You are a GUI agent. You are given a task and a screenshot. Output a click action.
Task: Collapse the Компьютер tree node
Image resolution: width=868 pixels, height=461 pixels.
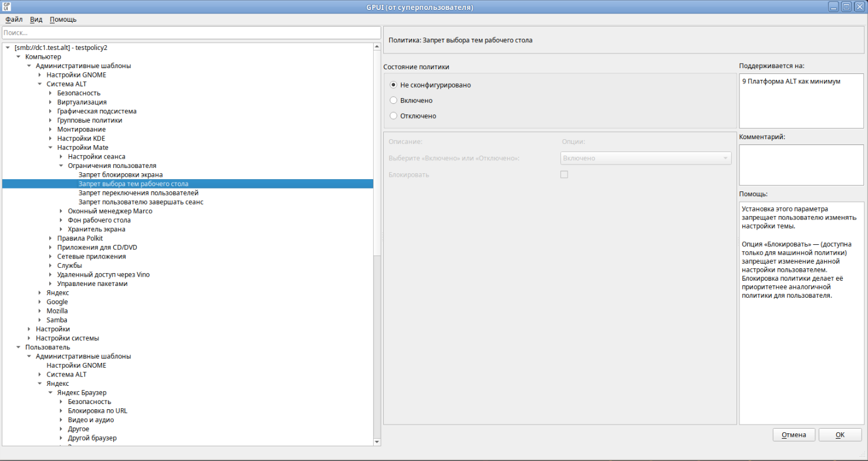pyautogui.click(x=19, y=57)
